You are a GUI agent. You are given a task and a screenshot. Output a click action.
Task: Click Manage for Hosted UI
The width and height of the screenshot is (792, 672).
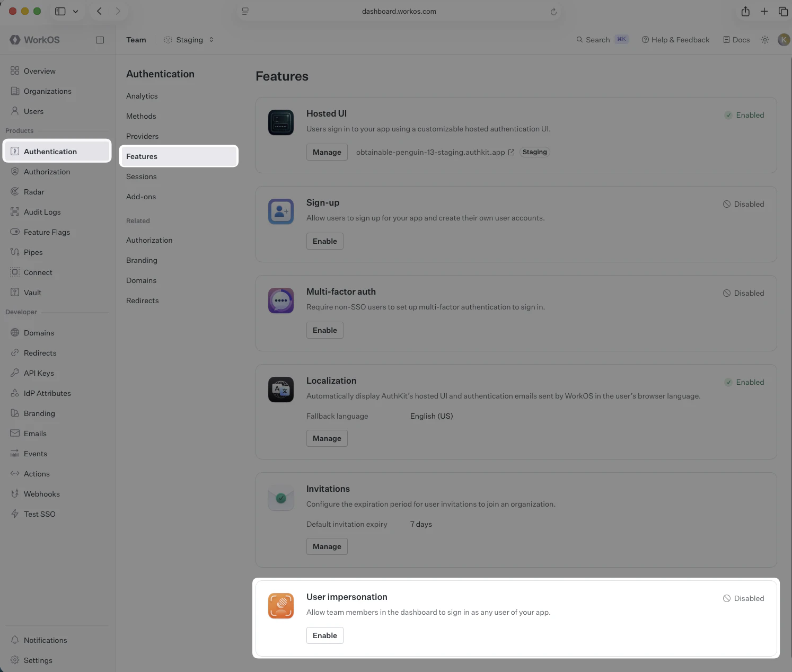[327, 152]
